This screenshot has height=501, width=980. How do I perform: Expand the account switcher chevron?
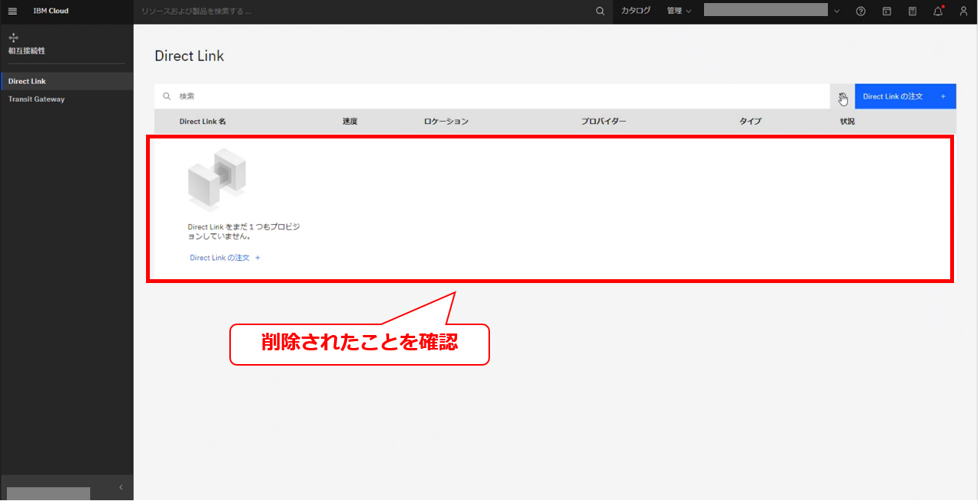(836, 11)
